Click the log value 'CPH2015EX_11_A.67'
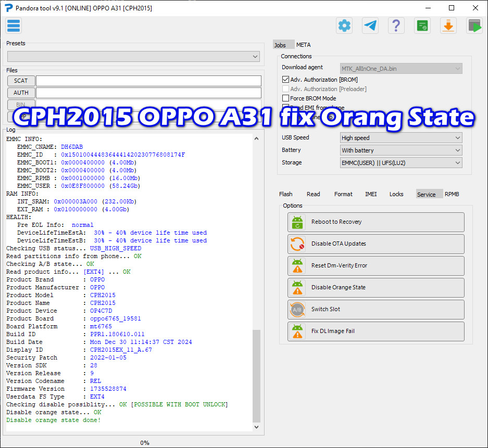 tap(121, 350)
